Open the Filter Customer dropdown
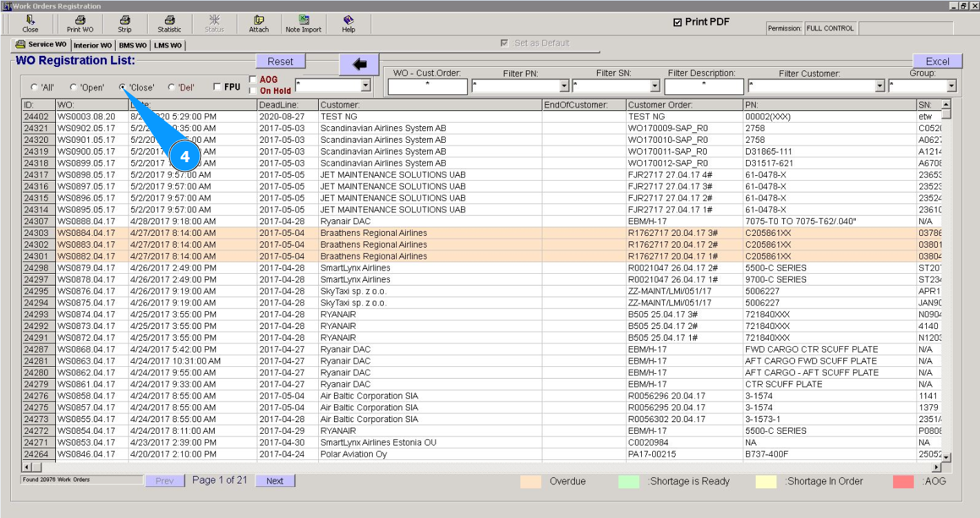The height and width of the screenshot is (518, 980). (x=880, y=86)
